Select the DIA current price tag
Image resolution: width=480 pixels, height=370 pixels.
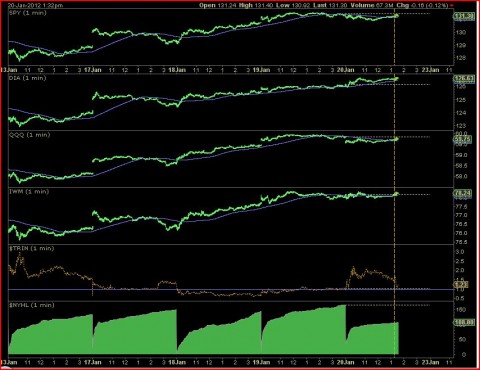pyautogui.click(x=464, y=79)
